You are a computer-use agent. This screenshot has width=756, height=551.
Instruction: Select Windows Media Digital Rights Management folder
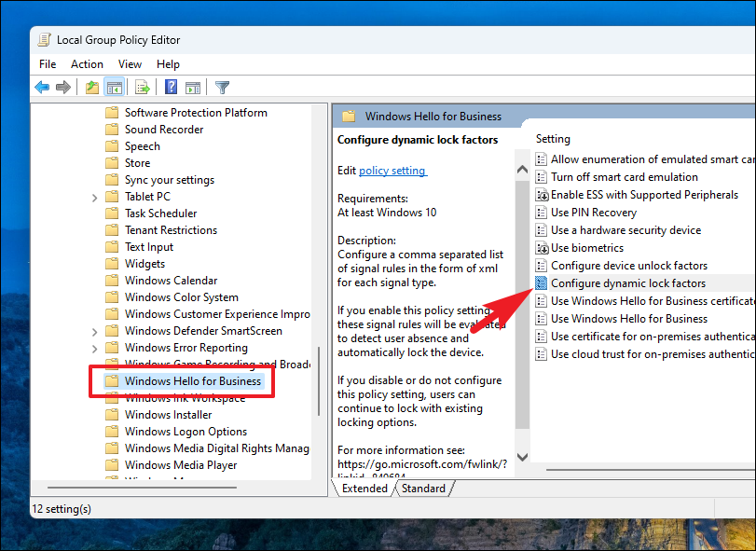click(x=216, y=448)
